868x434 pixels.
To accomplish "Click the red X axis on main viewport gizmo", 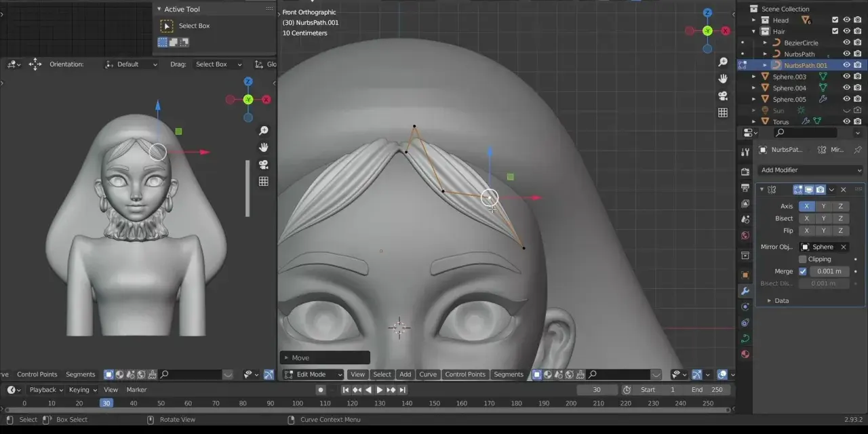I will 726,31.
